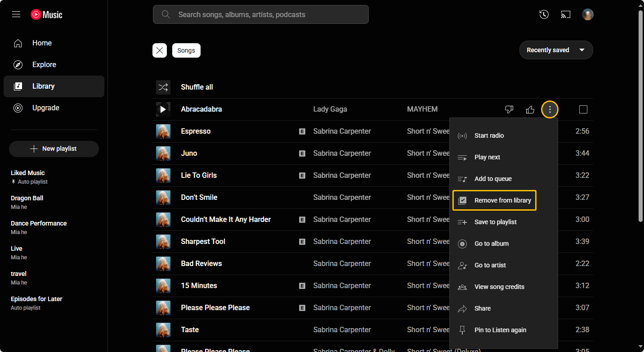644x352 pixels.
Task: Select Play next from the menu
Action: tap(504, 157)
